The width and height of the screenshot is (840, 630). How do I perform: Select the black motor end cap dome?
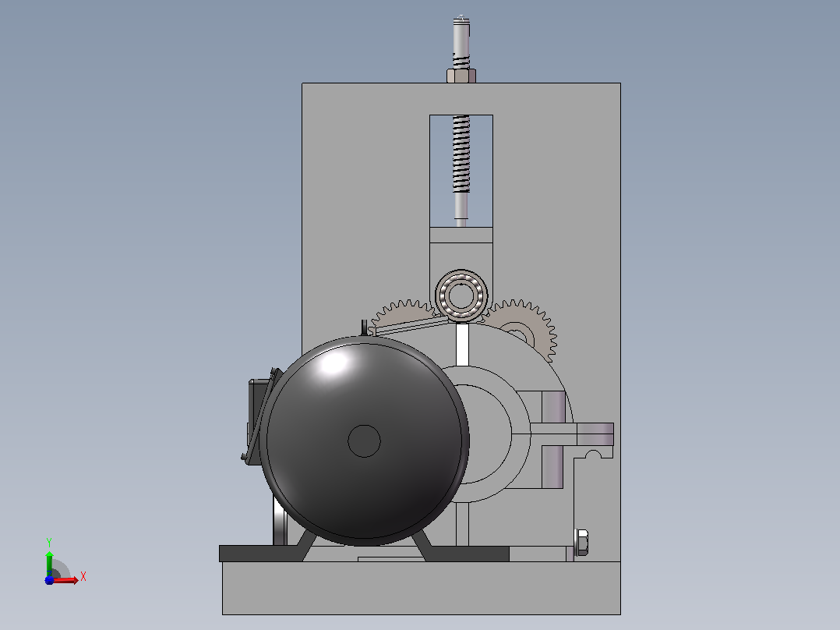point(365,441)
